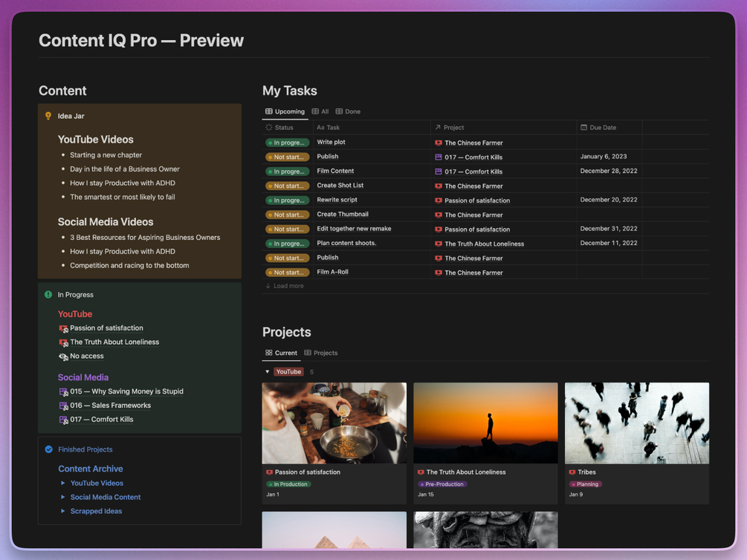Open the pyramids project thumbnail
Viewport: 747px width, 560px height.
(x=334, y=530)
